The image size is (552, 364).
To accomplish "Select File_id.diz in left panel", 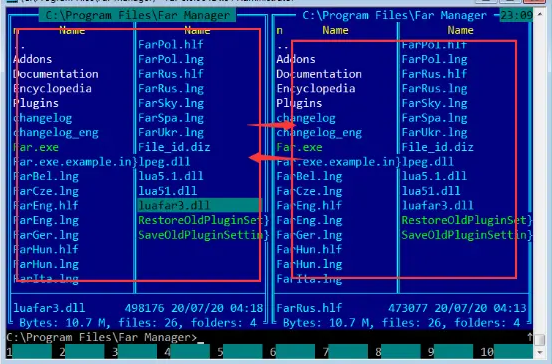I will [x=174, y=147].
